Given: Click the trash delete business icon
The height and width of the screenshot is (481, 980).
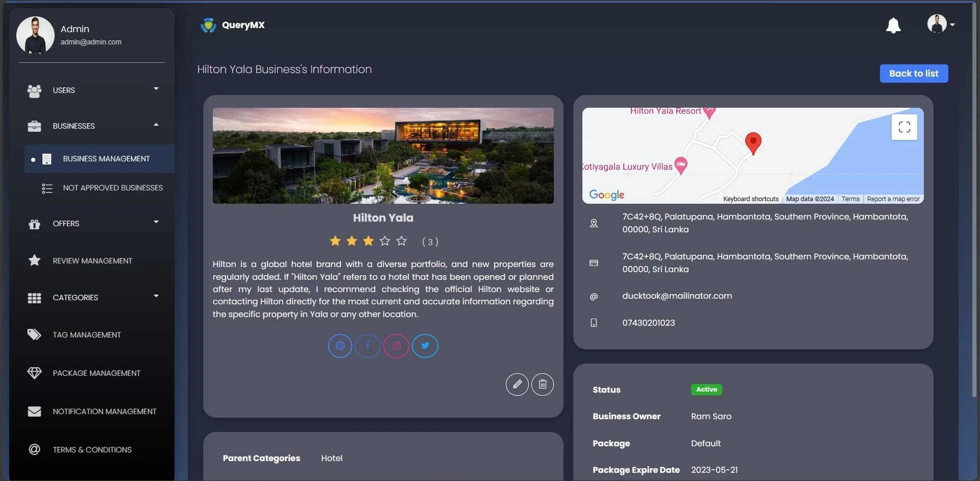Looking at the screenshot, I should pyautogui.click(x=542, y=384).
